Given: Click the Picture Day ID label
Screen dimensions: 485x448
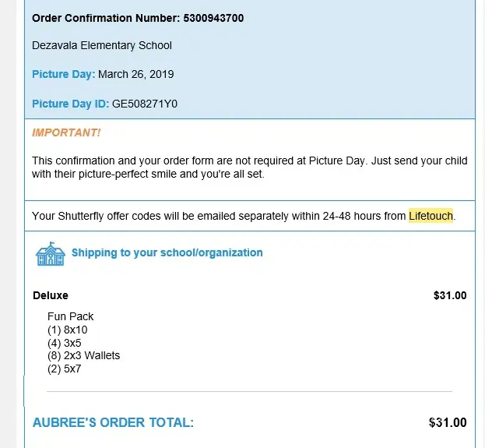Looking at the screenshot, I should (70, 103).
